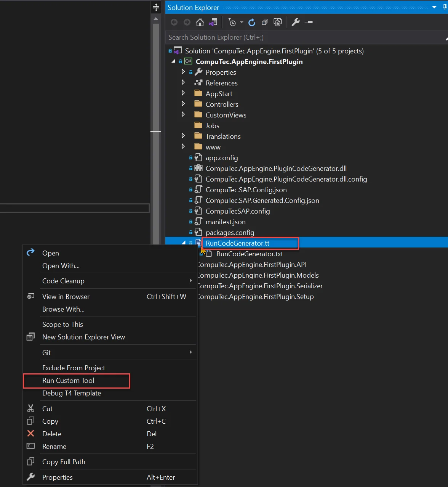Select Run Custom Tool from context menu
448x487 pixels.
pos(68,380)
